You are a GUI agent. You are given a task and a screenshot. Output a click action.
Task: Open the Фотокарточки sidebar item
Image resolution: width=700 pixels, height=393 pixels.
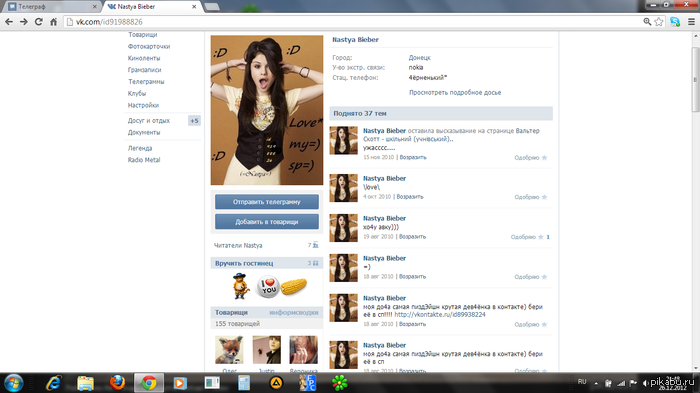(x=149, y=46)
